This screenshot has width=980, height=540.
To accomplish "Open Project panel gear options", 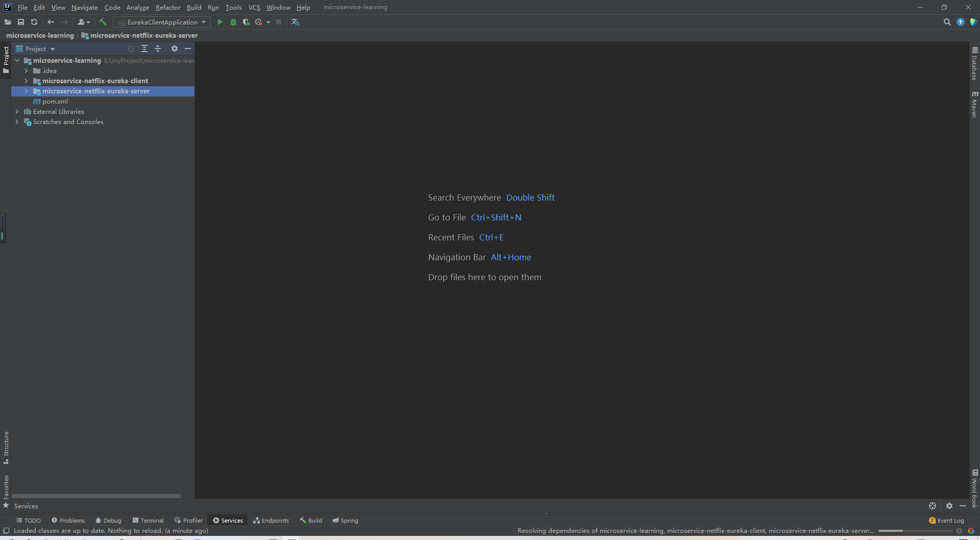I will point(175,48).
